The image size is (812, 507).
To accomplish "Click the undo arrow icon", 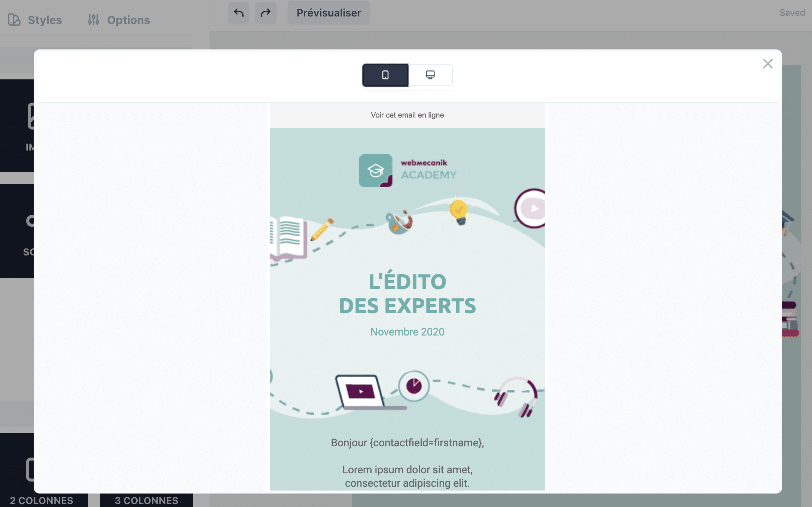I will tap(239, 12).
